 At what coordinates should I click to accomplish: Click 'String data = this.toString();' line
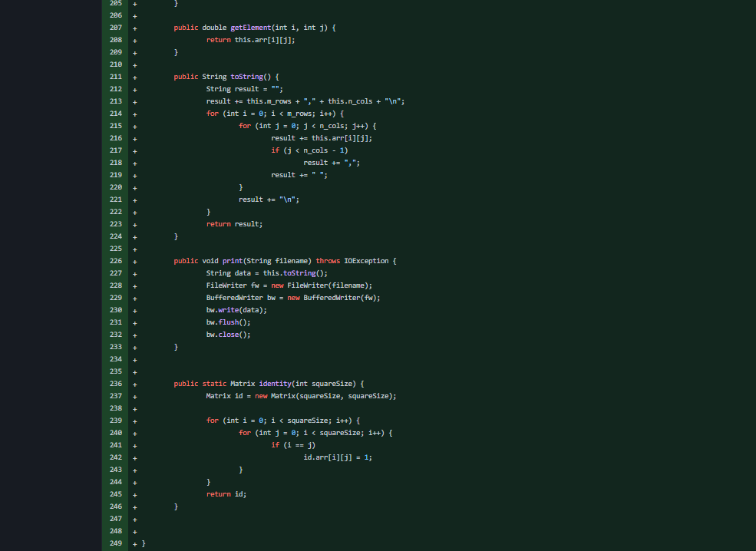[266, 273]
